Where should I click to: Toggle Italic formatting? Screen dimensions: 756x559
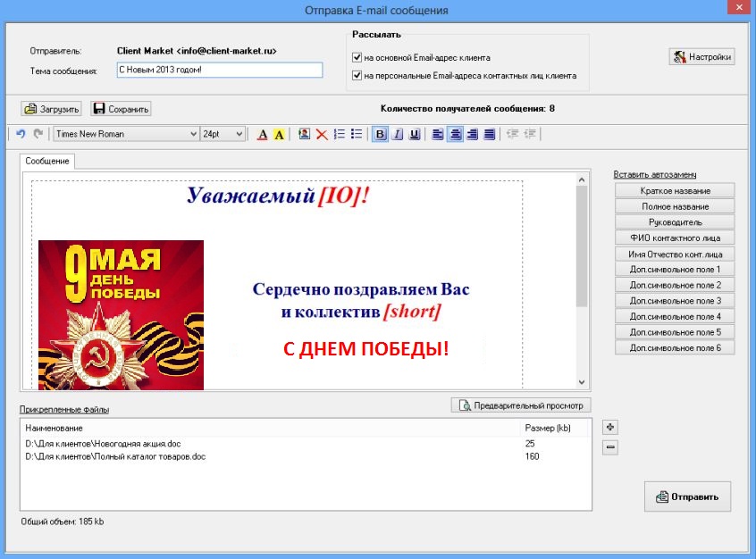click(x=398, y=135)
